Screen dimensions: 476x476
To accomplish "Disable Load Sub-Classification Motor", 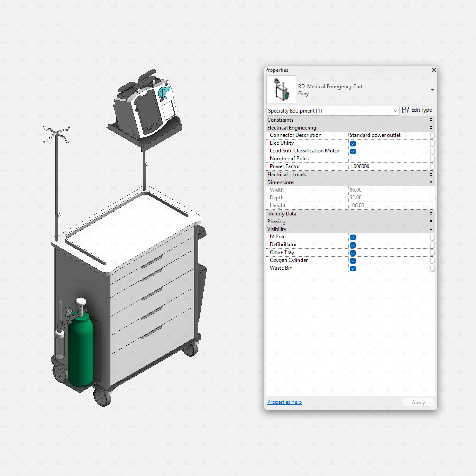I will [x=353, y=151].
